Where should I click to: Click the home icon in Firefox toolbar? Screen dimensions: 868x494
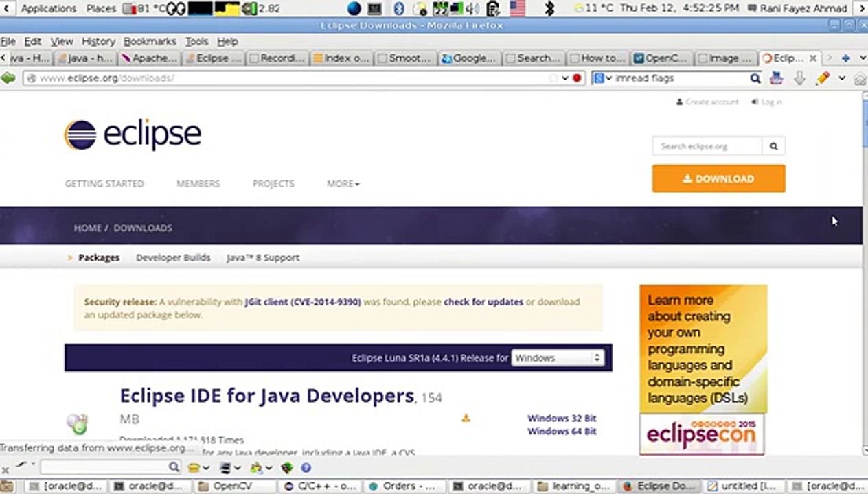tap(860, 79)
